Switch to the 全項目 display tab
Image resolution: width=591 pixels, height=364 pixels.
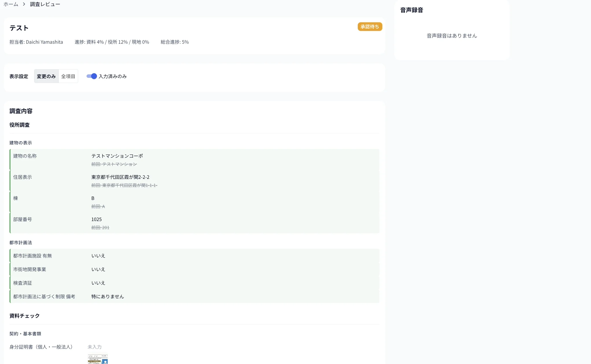click(x=68, y=76)
